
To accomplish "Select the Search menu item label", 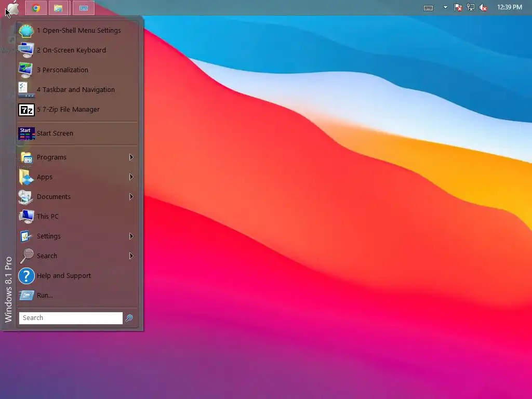I will pyautogui.click(x=47, y=256).
